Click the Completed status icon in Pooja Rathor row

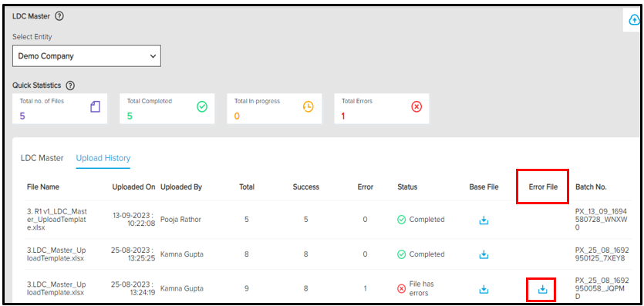(401, 220)
